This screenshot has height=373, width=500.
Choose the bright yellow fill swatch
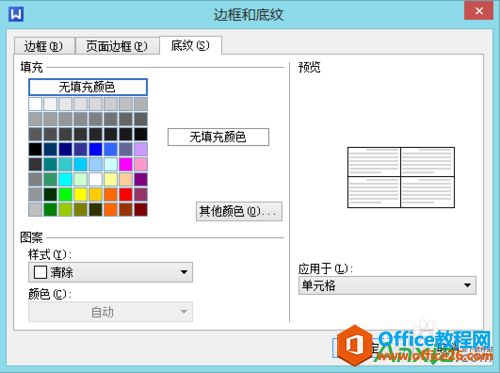80,195
